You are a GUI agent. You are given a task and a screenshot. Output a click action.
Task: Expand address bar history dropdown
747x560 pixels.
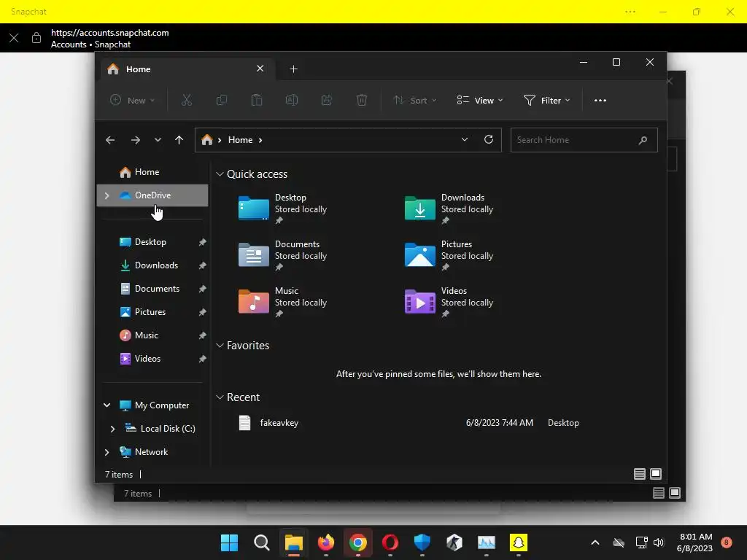(x=465, y=139)
